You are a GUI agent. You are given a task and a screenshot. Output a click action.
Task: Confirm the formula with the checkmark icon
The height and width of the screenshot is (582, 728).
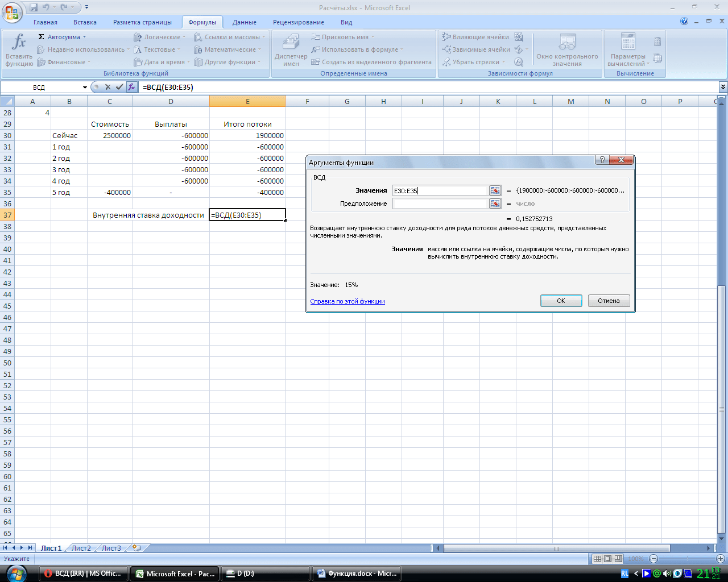(x=119, y=87)
